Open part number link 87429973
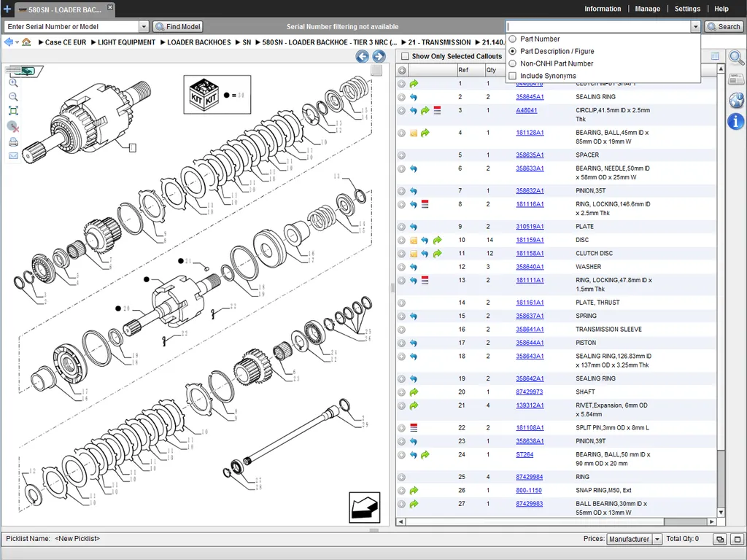The image size is (747, 560). [x=530, y=392]
